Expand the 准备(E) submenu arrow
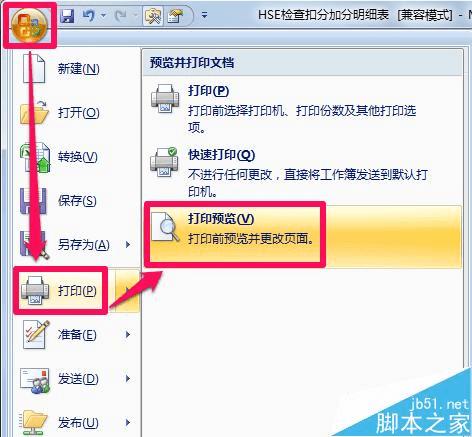Viewport: 472px width, 437px height. (x=128, y=334)
